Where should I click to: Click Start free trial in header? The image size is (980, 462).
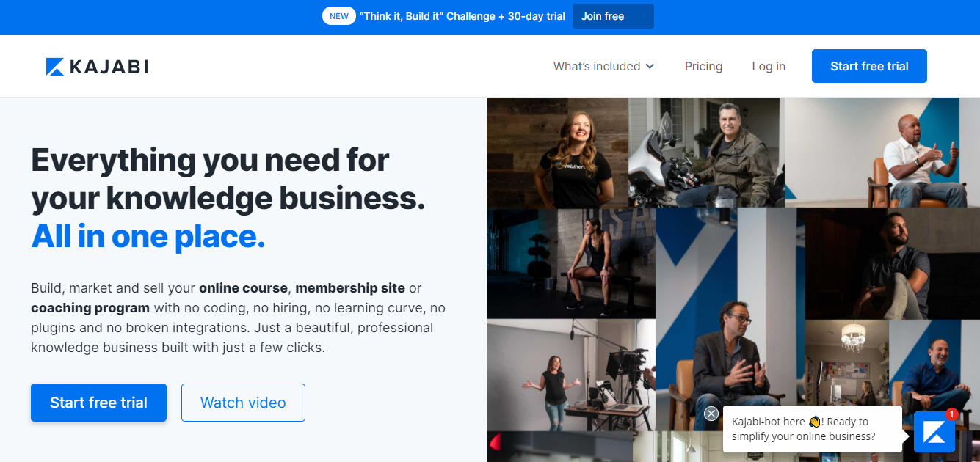pos(869,66)
